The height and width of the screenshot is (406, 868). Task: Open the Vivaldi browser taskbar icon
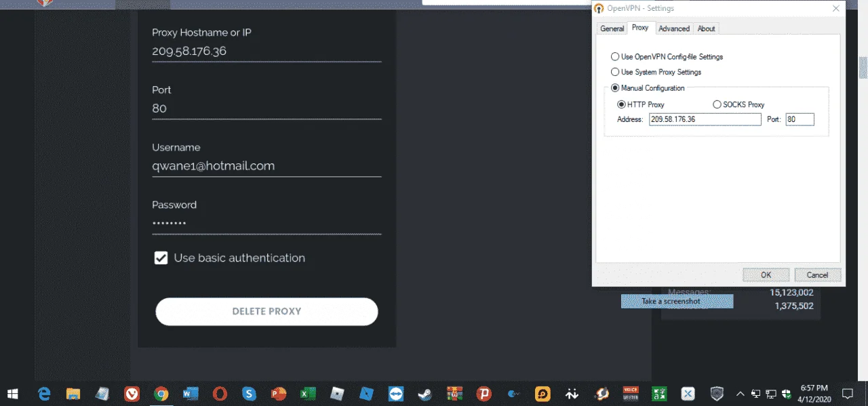click(x=132, y=393)
